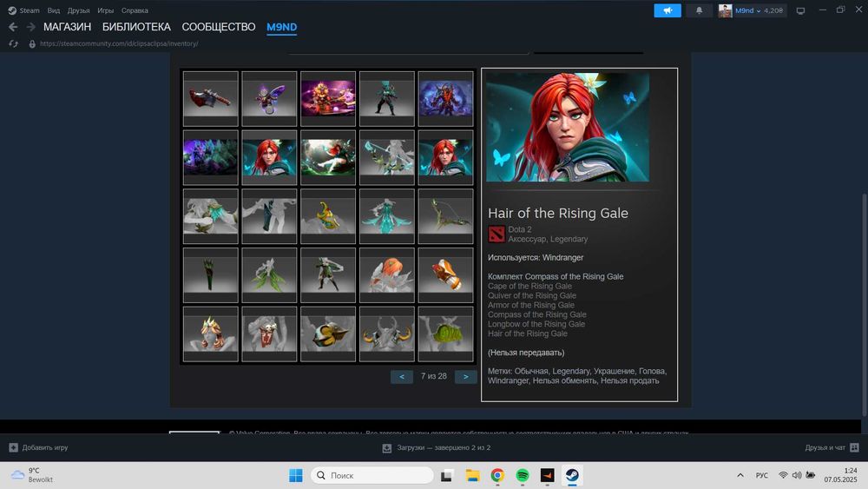Open the notifications bell
The height and width of the screenshot is (489, 868).
click(x=699, y=10)
